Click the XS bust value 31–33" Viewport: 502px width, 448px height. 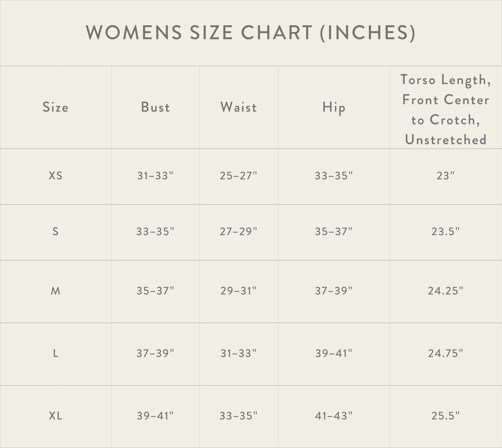tap(155, 175)
